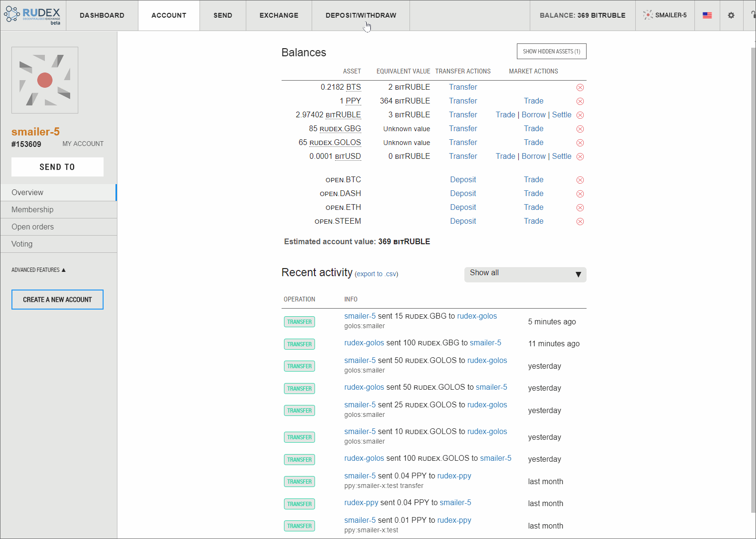Click the export to .csv link
This screenshot has height=539, width=756.
pyautogui.click(x=377, y=274)
